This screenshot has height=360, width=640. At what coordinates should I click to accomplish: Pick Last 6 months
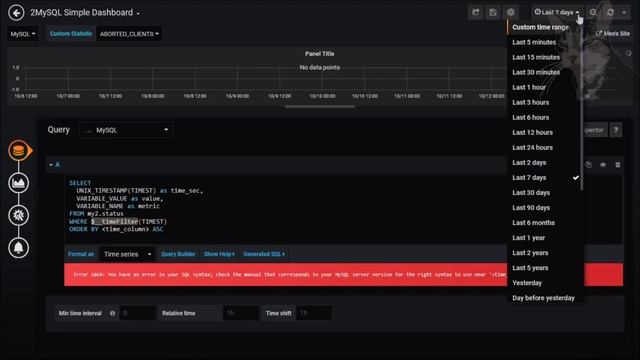(x=543, y=223)
